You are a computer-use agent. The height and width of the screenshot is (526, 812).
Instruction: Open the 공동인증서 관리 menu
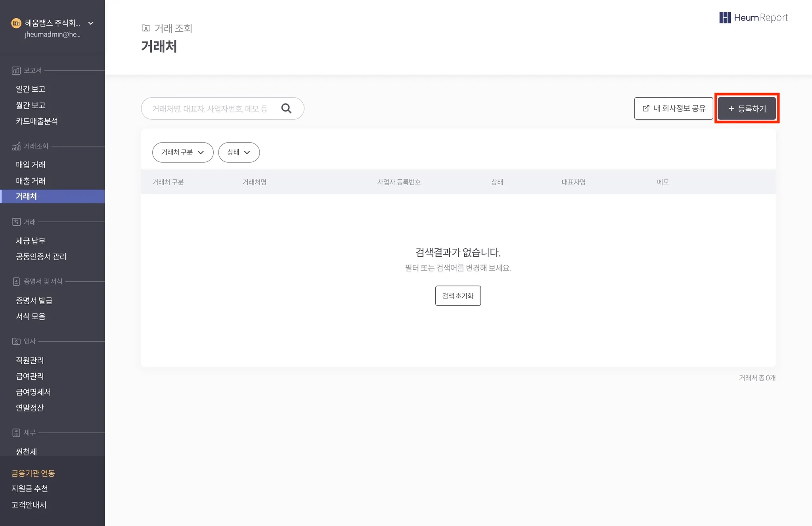41,257
